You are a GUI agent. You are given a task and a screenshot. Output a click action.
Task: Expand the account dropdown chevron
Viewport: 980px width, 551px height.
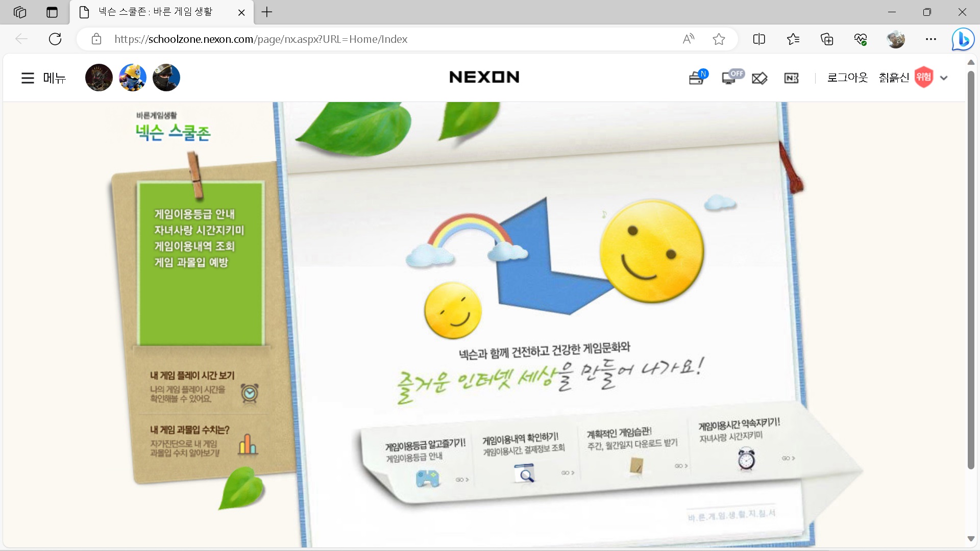click(944, 78)
